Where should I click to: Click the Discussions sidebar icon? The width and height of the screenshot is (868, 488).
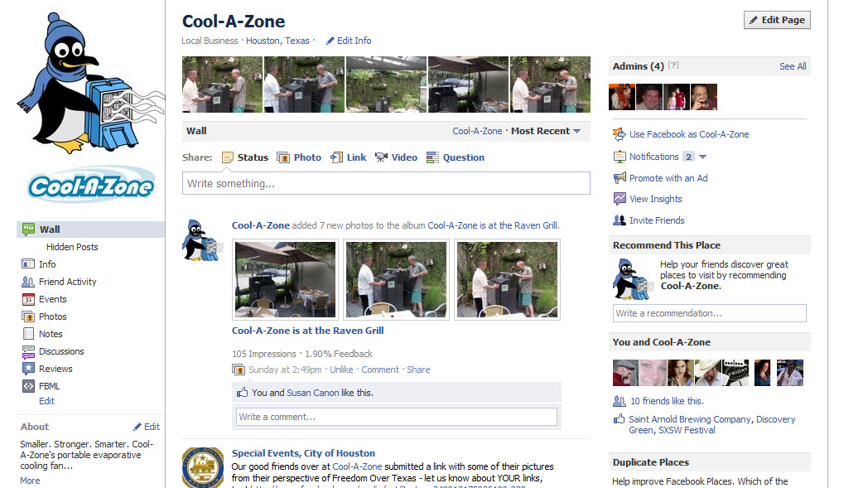(28, 351)
